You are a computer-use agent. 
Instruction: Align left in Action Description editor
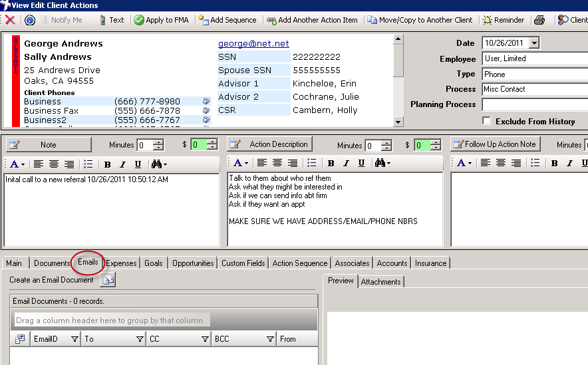click(x=262, y=163)
